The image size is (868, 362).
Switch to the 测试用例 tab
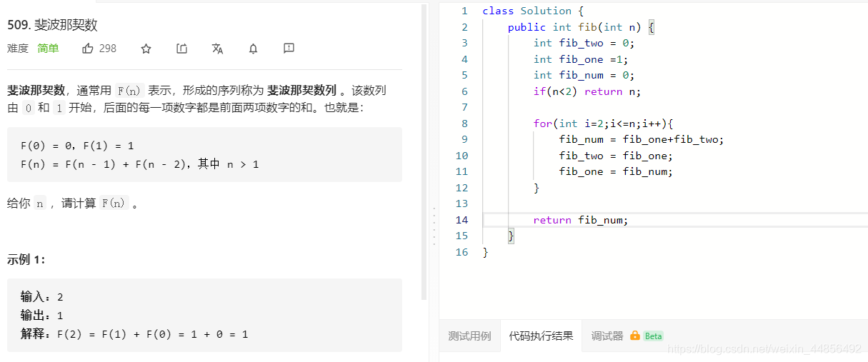coord(469,336)
